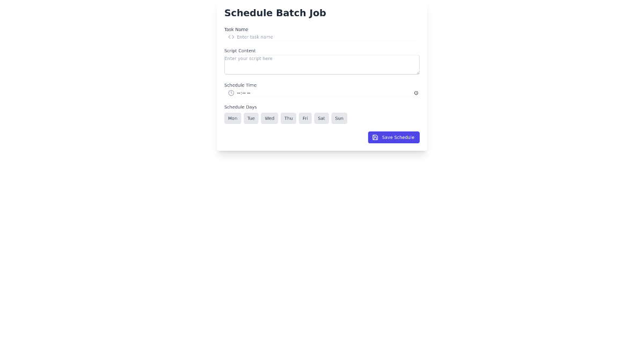Click the Schedule Batch Job heading
644x338 pixels.
pos(275,13)
